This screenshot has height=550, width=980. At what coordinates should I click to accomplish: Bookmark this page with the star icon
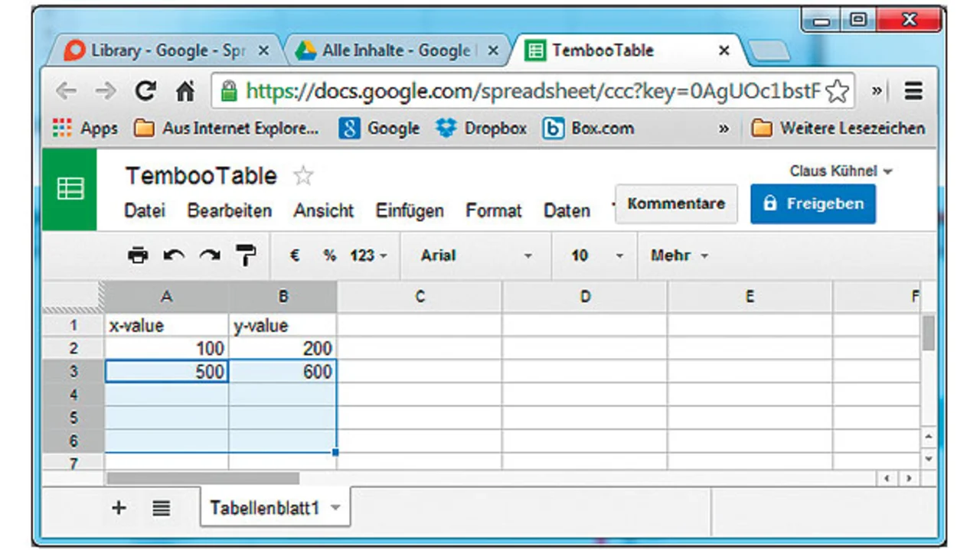coord(838,92)
